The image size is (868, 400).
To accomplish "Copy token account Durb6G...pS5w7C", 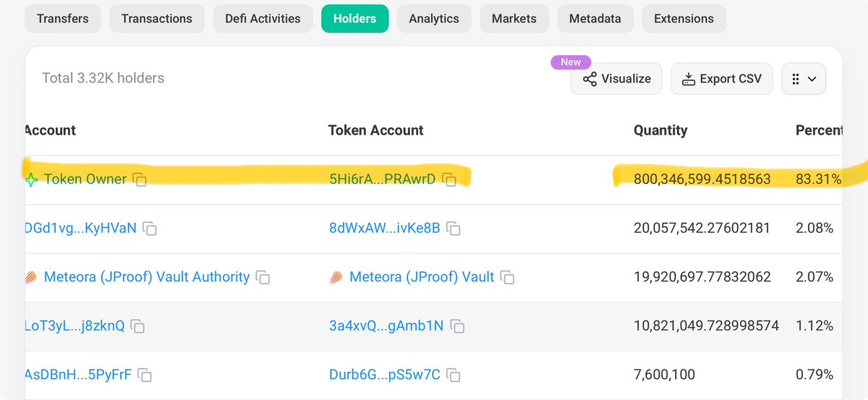I will click(x=454, y=375).
